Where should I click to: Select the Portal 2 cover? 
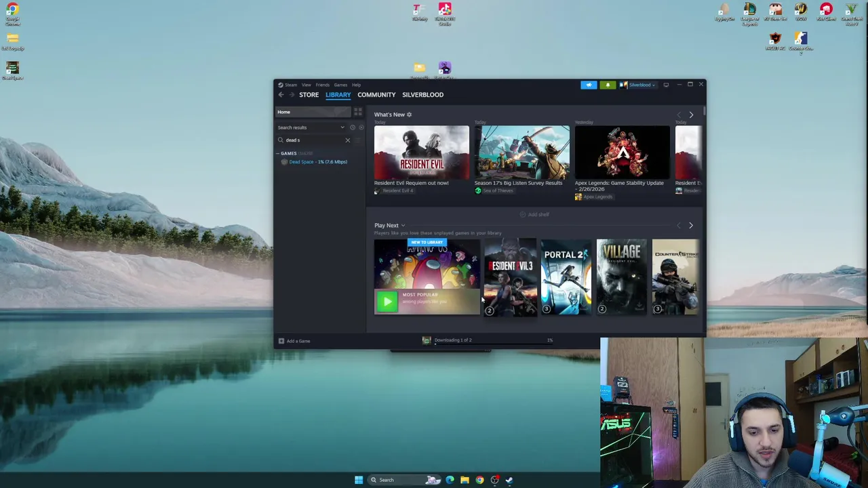point(566,277)
